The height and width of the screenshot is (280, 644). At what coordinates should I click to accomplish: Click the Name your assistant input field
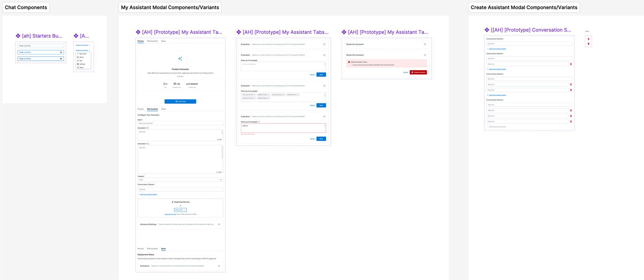[180, 123]
